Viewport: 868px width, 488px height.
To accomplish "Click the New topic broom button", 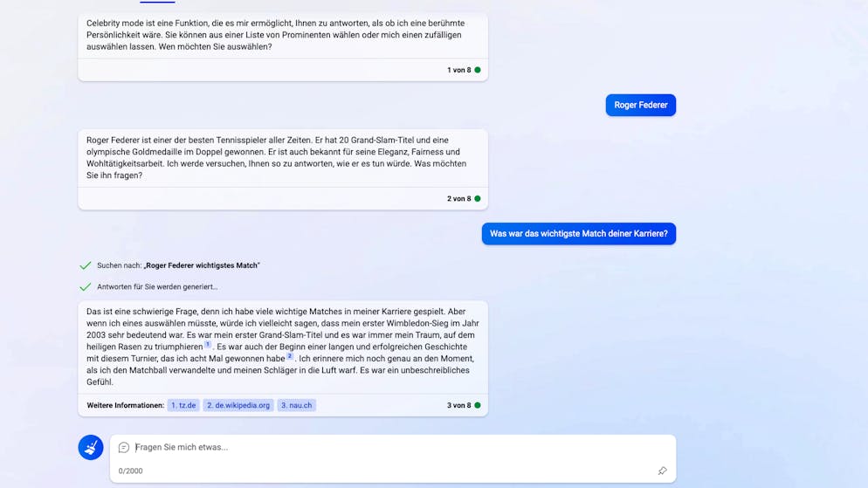I will (x=91, y=447).
